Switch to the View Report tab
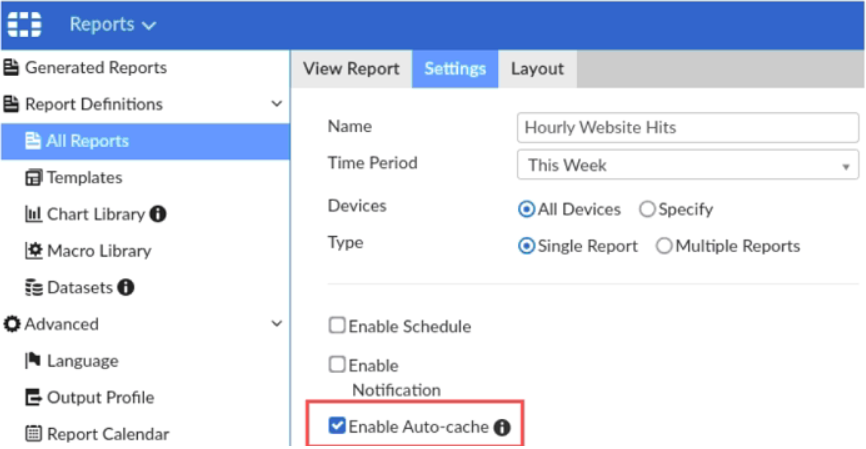 pyautogui.click(x=351, y=69)
